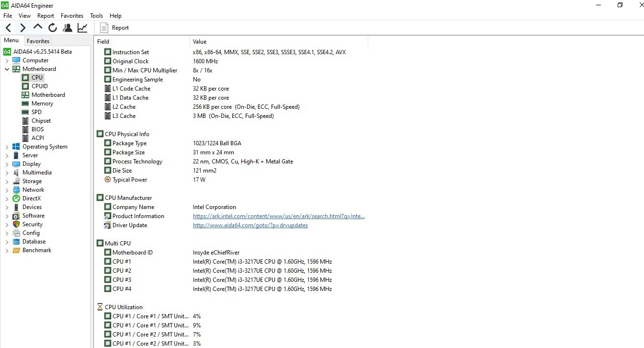Select the Motherboard ID row
644x348 pixels.
[x=231, y=253]
